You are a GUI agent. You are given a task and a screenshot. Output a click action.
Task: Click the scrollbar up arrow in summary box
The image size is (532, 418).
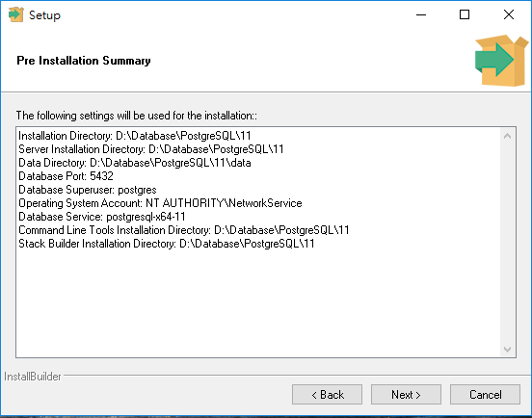click(507, 136)
